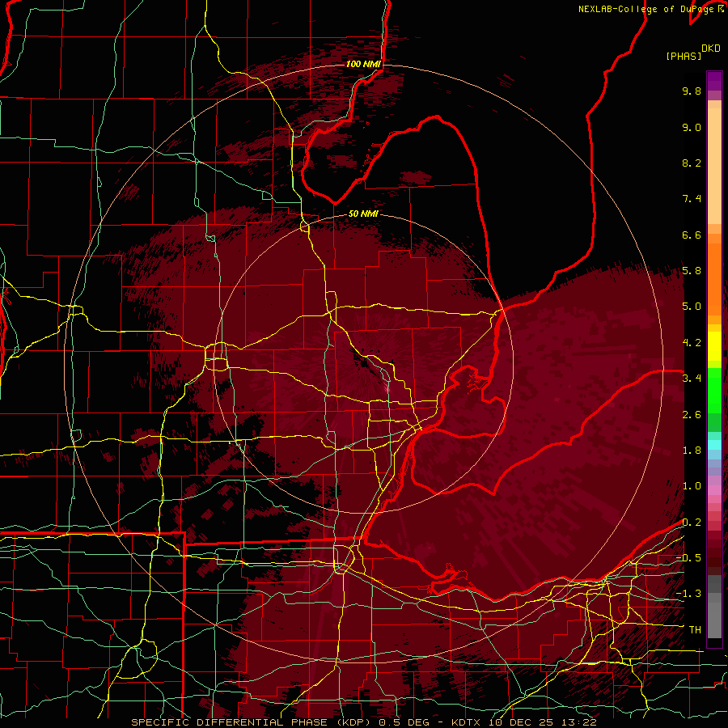The height and width of the screenshot is (728, 728).
Task: Click the 5.0 scale value
Action: 692,307
